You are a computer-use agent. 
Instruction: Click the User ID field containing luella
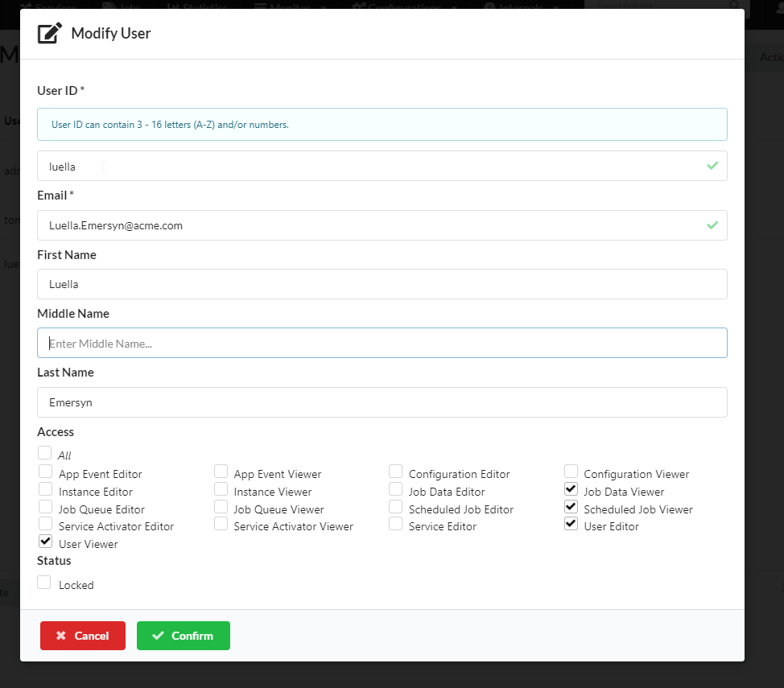(370, 166)
